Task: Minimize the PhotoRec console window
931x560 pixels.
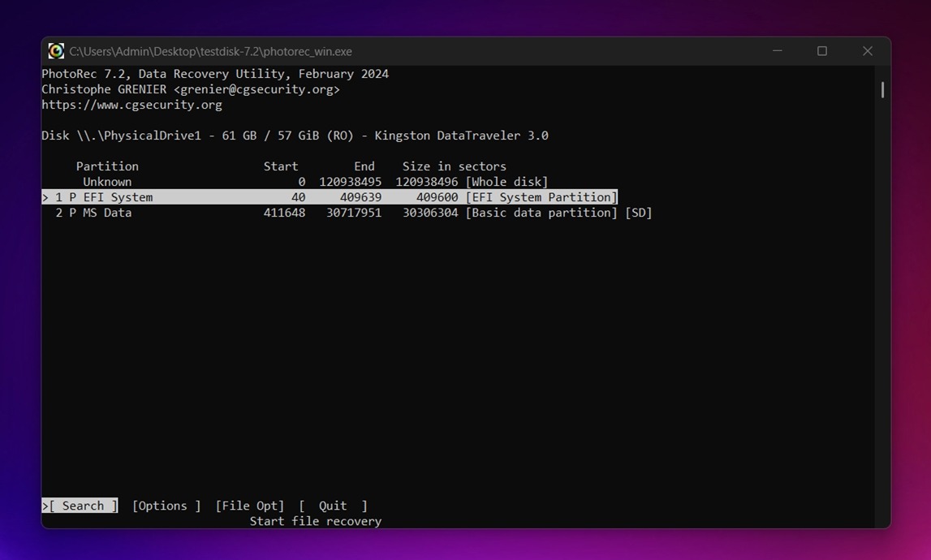Action: pyautogui.click(x=778, y=51)
